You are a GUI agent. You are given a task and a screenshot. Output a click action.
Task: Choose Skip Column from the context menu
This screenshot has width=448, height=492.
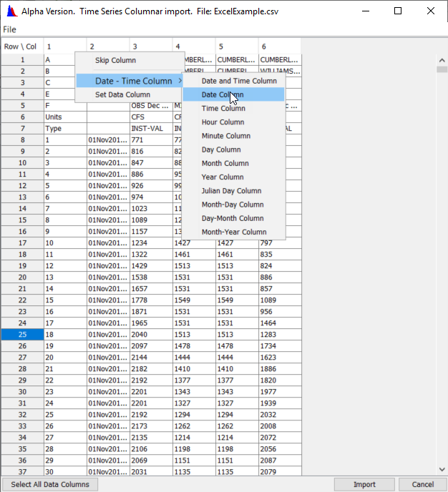point(115,60)
